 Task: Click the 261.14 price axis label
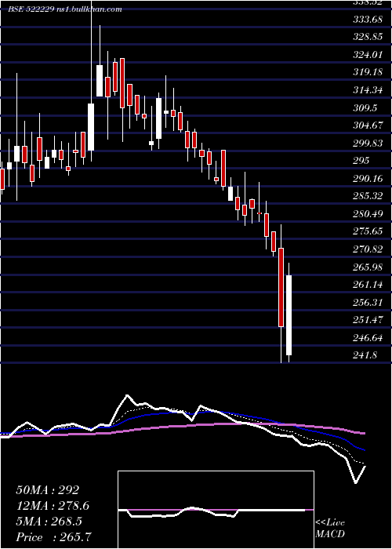(x=367, y=285)
